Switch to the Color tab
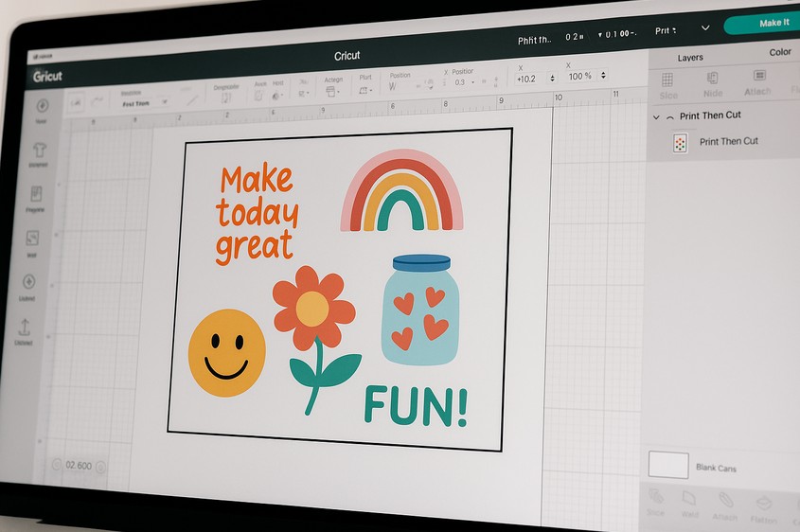This screenshot has width=800, height=532. click(779, 52)
